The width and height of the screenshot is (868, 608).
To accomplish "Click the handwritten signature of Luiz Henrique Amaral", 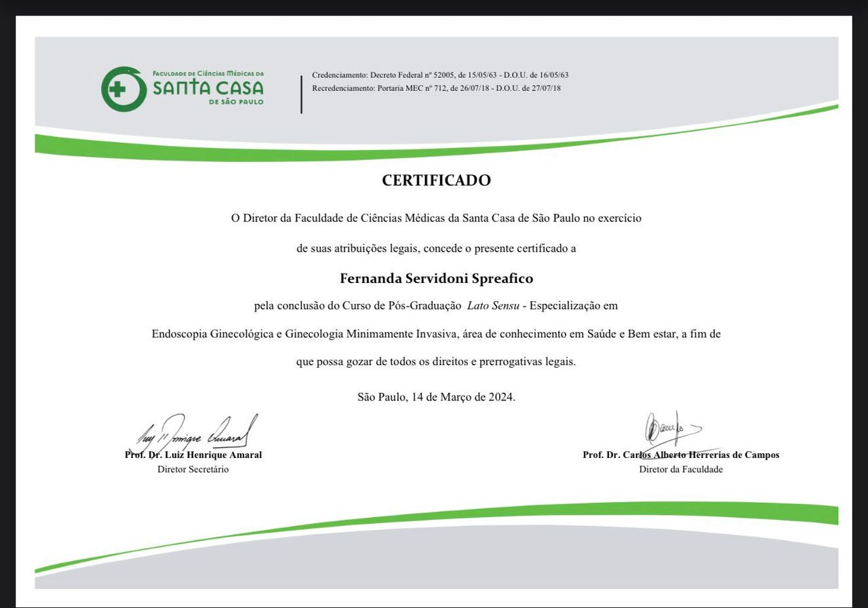I will point(197,432).
